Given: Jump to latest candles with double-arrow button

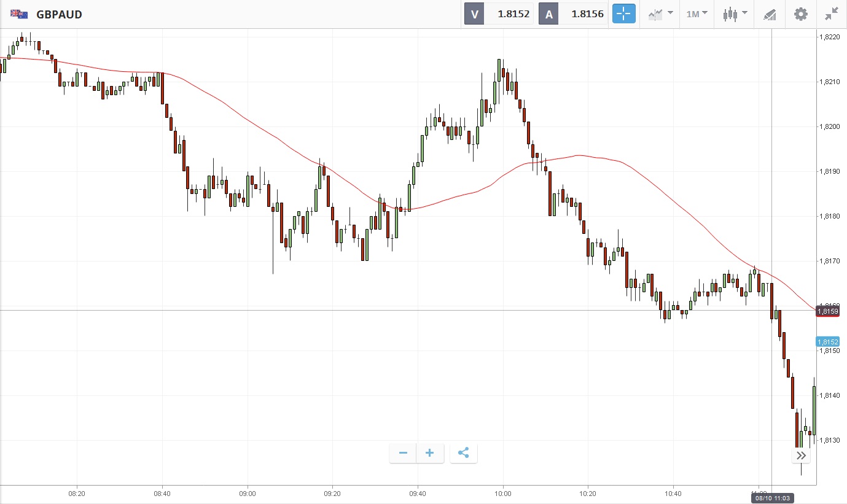Looking at the screenshot, I should click(801, 456).
